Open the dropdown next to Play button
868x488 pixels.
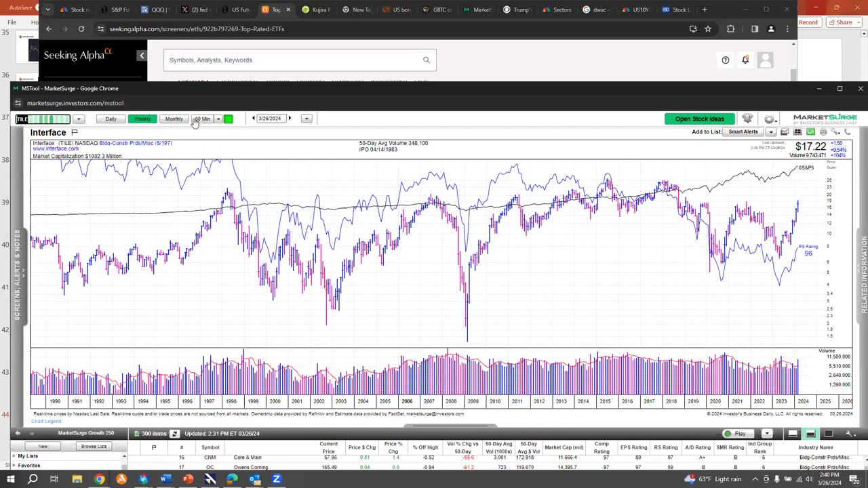tap(766, 434)
